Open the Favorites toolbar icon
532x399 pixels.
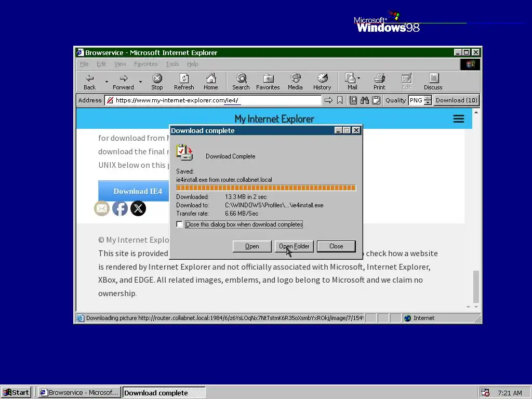(268, 82)
